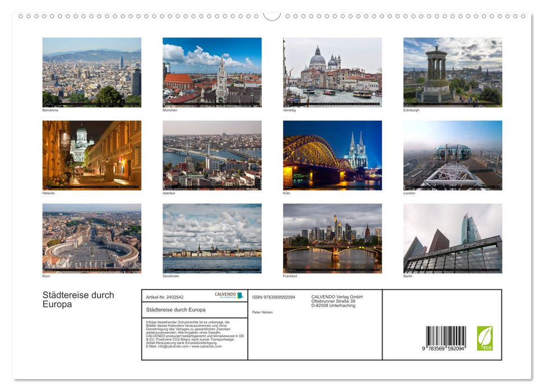Click the legal notice paragraph starting 'Infolge bestehender'
This screenshot has height=392, width=544.
[x=195, y=334]
